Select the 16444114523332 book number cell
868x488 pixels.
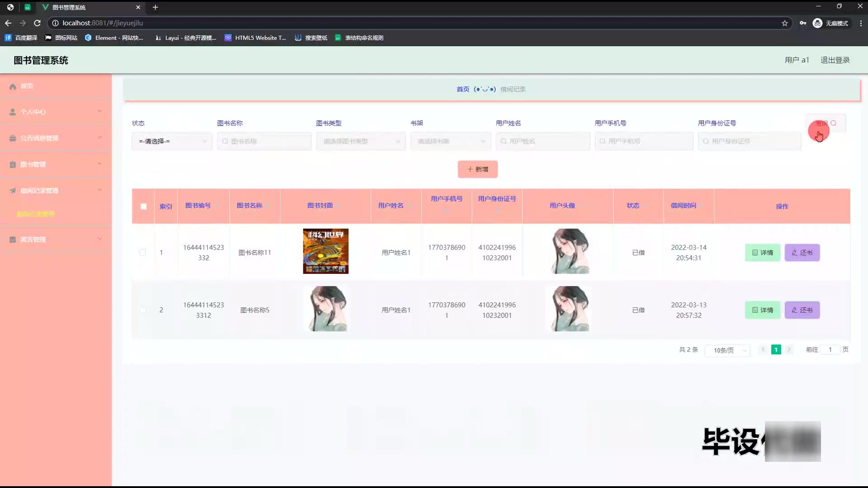[203, 253]
